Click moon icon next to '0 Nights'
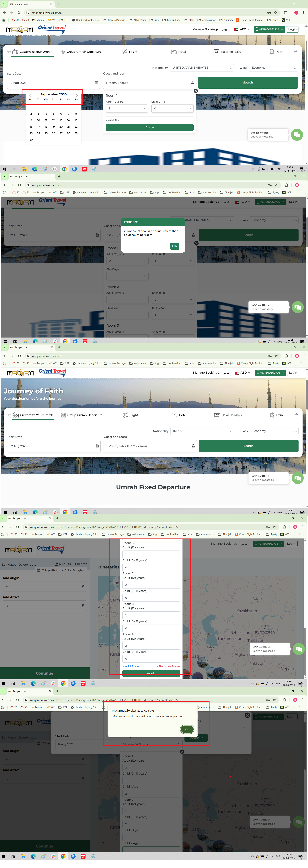The width and height of the screenshot is (308, 868). [70, 570]
